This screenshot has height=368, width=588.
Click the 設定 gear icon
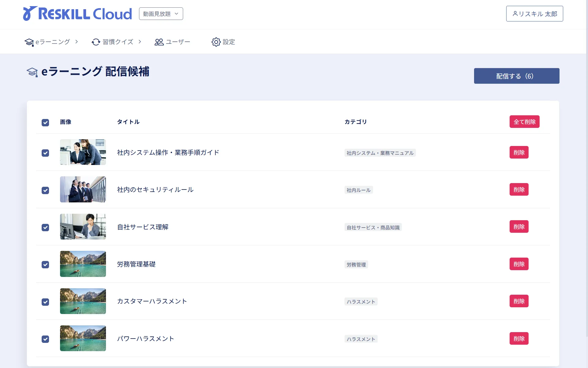tap(216, 42)
